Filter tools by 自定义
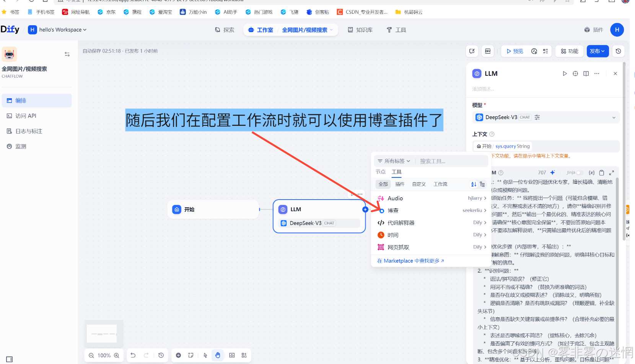This screenshot has height=364, width=635. point(419,184)
